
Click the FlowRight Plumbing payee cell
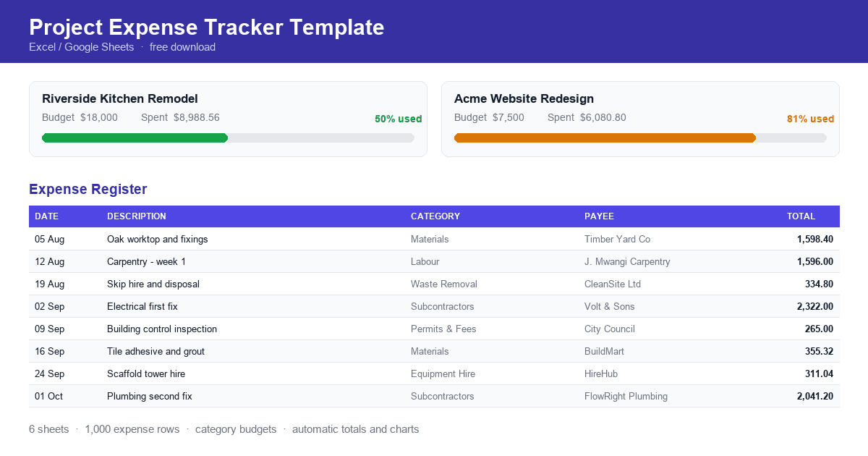(x=626, y=396)
